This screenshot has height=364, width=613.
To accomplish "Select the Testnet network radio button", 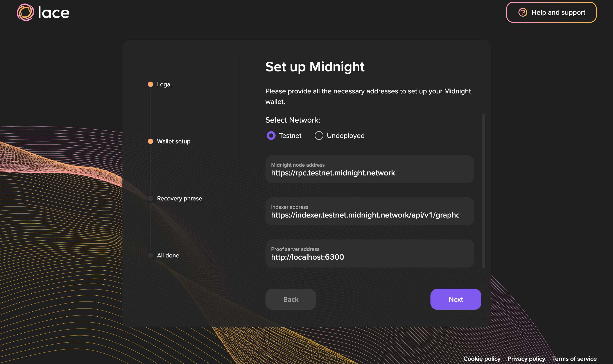I will tap(271, 136).
